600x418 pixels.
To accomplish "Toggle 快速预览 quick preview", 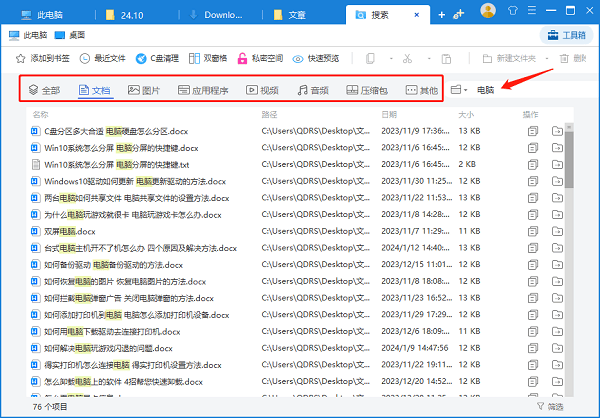I will click(316, 59).
